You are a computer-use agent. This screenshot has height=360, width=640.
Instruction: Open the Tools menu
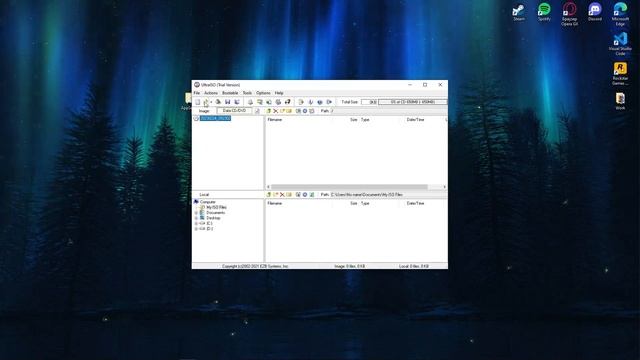pyautogui.click(x=247, y=93)
